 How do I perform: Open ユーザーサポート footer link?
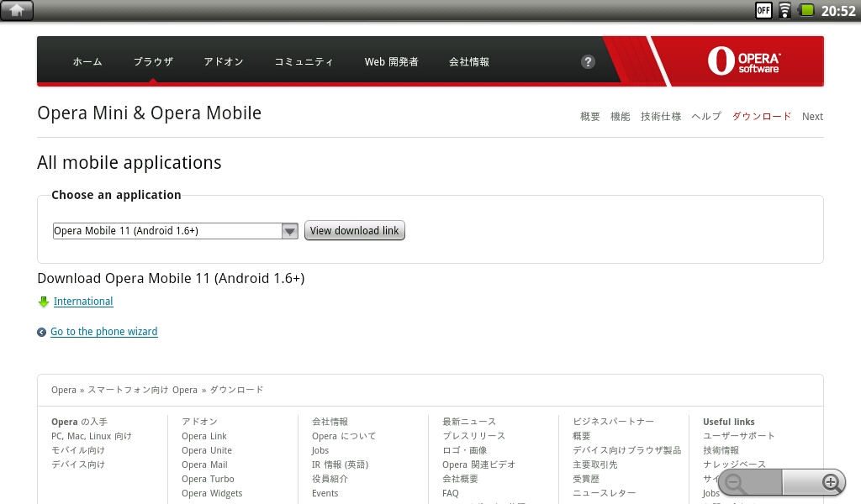(x=739, y=436)
